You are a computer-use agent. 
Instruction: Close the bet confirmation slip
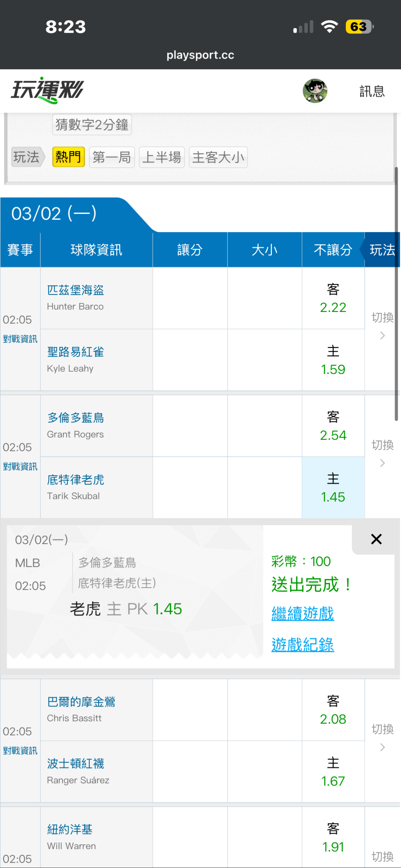coord(376,539)
